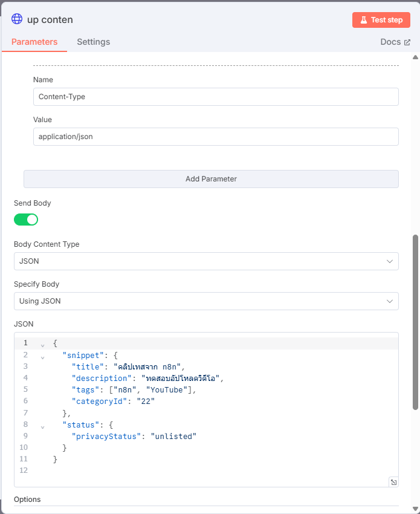
Task: Click the application/json value field
Action: (x=216, y=137)
